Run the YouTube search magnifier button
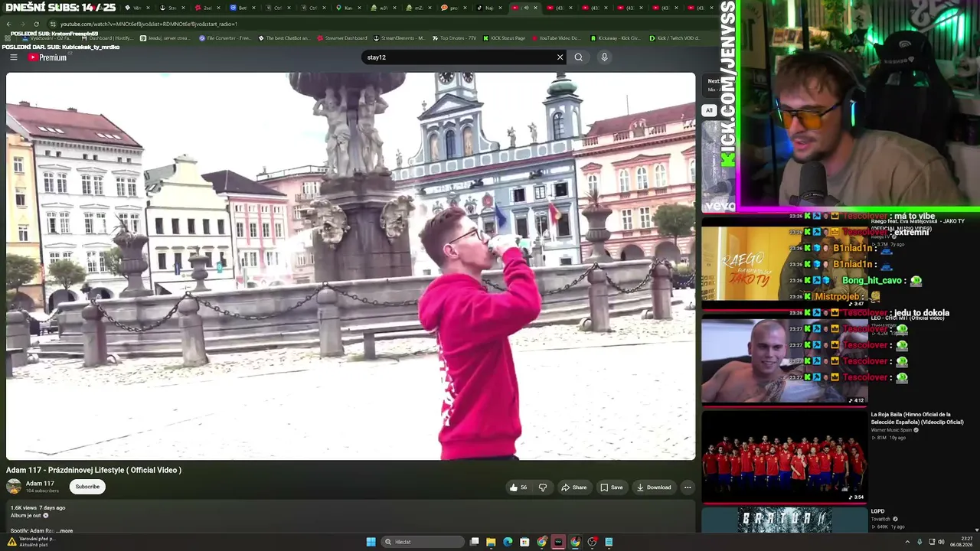This screenshot has width=980, height=551. [579, 57]
